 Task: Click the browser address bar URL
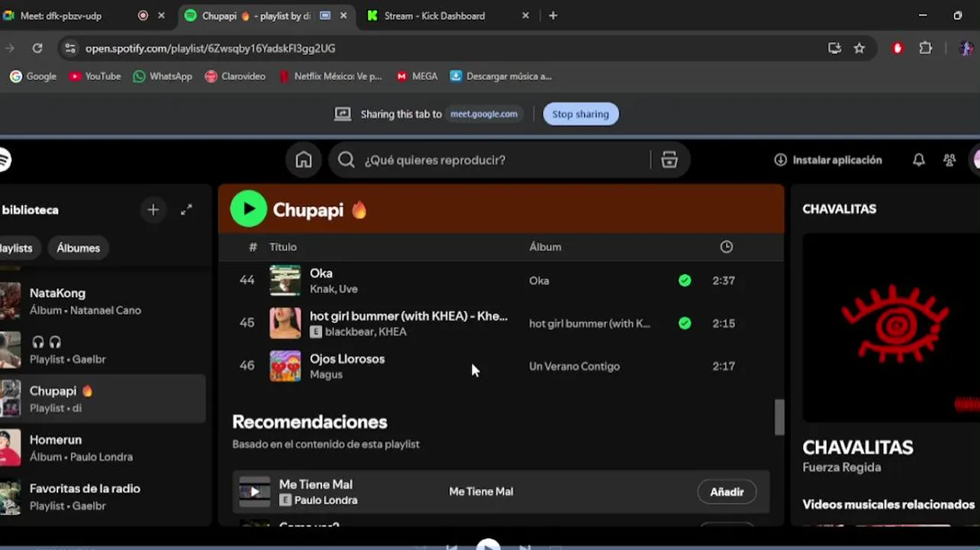click(x=210, y=48)
